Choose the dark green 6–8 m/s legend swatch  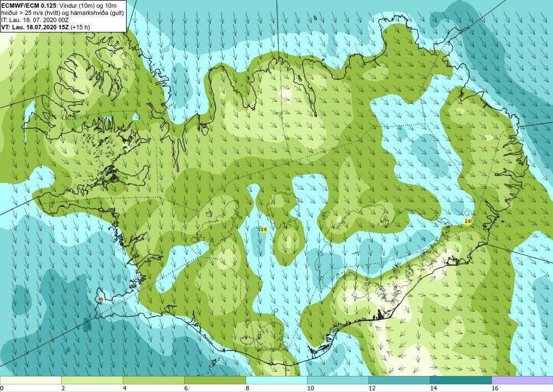(215, 380)
